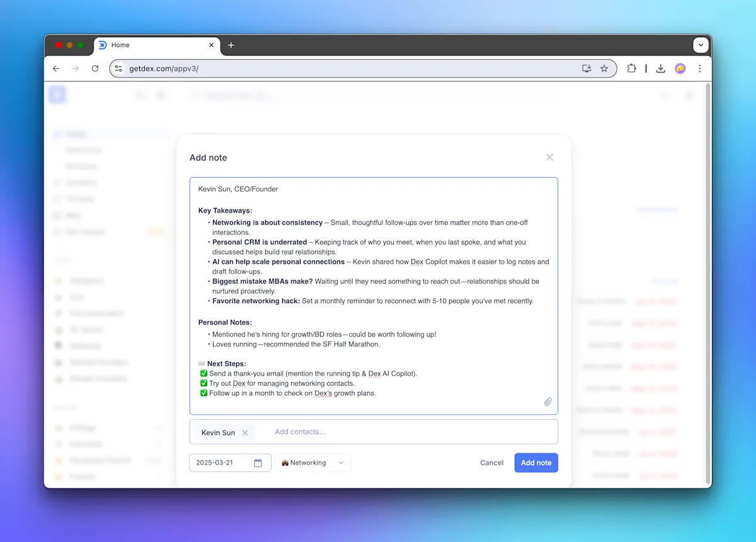Open the Chrome profile avatar
The height and width of the screenshot is (542, 756).
(680, 69)
